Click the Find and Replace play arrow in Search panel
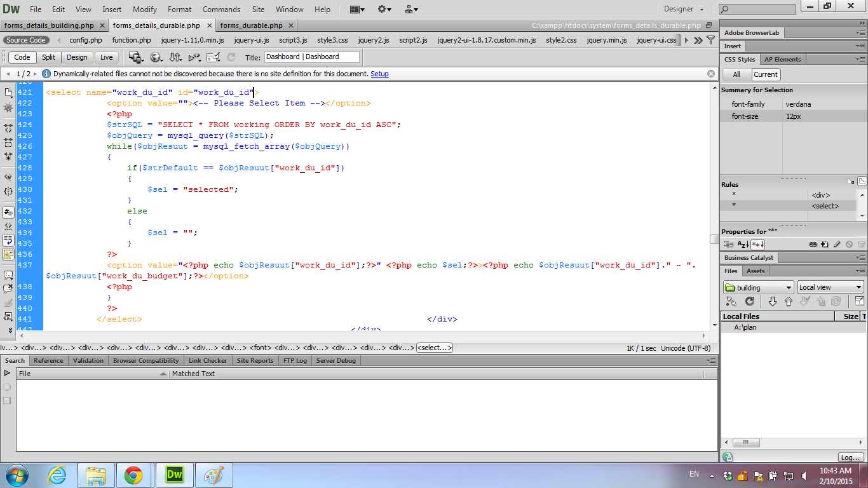The width and height of the screenshot is (868, 488). (x=8, y=373)
